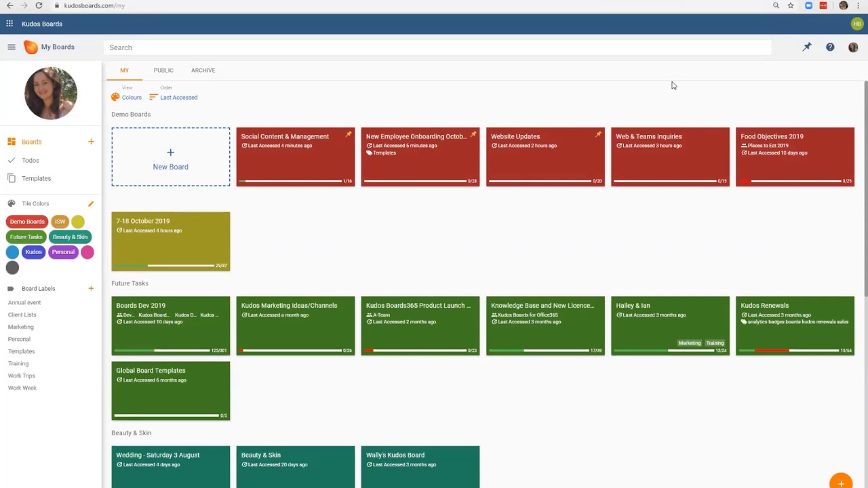Add a board label using plus icon
Viewport: 868px width, 488px height.
point(91,289)
